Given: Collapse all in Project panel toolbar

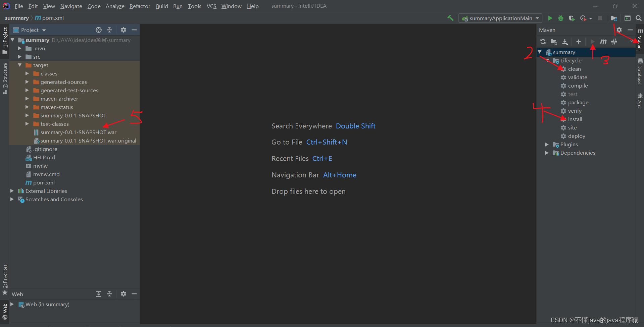Looking at the screenshot, I should tap(109, 30).
